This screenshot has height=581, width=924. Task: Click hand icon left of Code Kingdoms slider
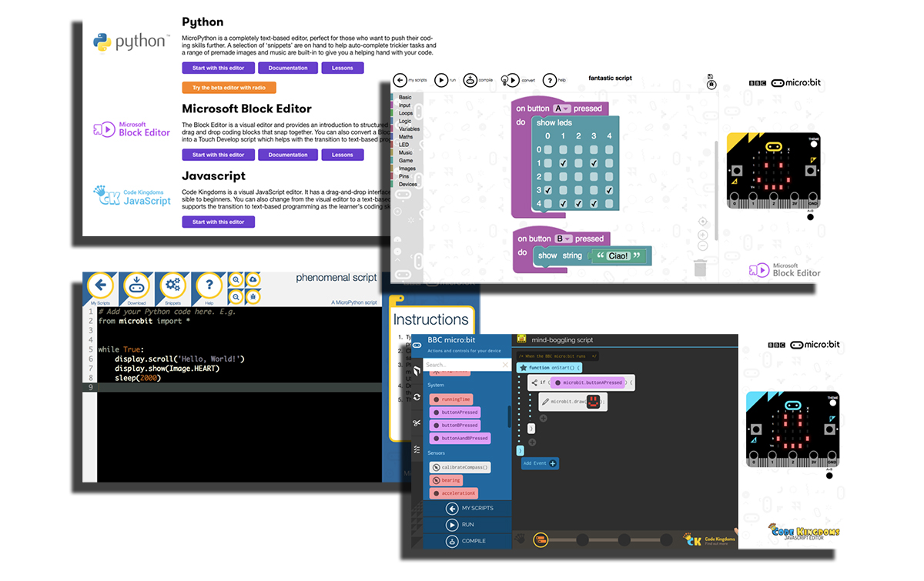520,540
